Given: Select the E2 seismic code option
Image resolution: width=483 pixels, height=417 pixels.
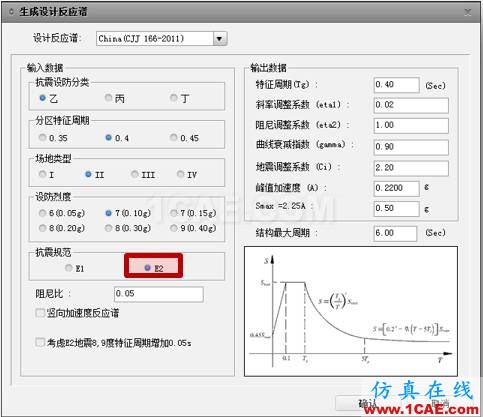Looking at the screenshot, I should pos(147,268).
